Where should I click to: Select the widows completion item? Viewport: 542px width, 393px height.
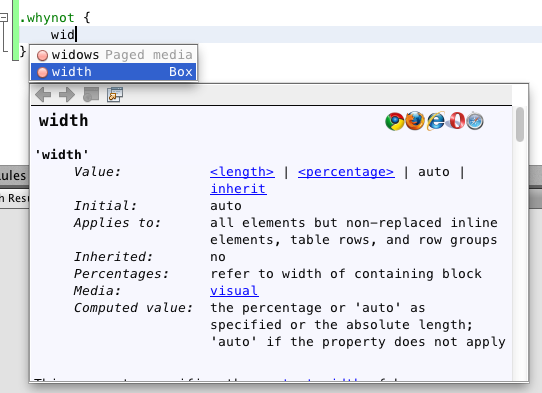coord(114,55)
